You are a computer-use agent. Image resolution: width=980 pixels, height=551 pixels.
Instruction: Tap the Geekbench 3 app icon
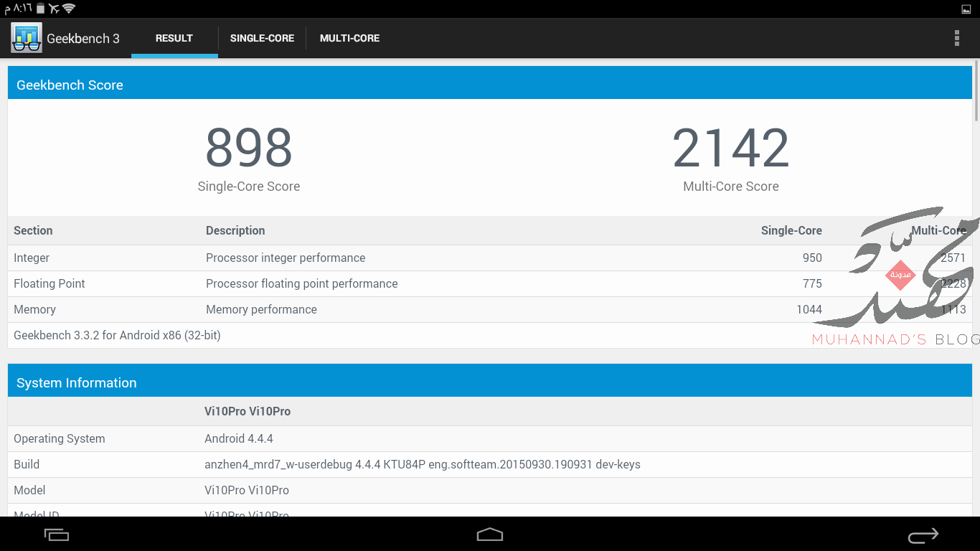pos(27,38)
